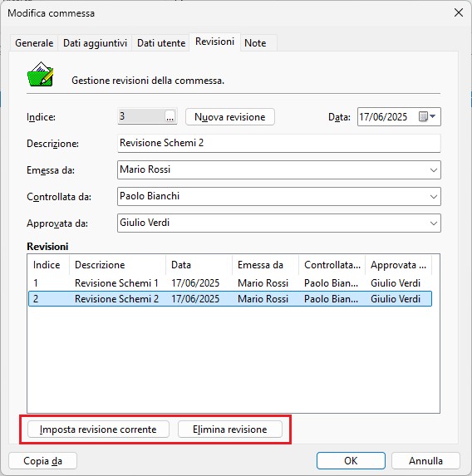472x476 pixels.
Task: Click the Copia da button
Action: (x=43, y=461)
